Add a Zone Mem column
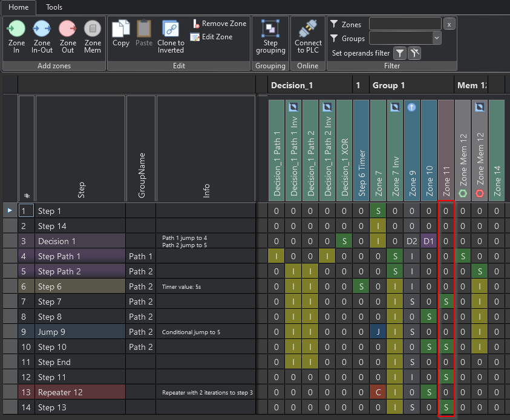Screen dimensions: 510x420 click(93, 36)
